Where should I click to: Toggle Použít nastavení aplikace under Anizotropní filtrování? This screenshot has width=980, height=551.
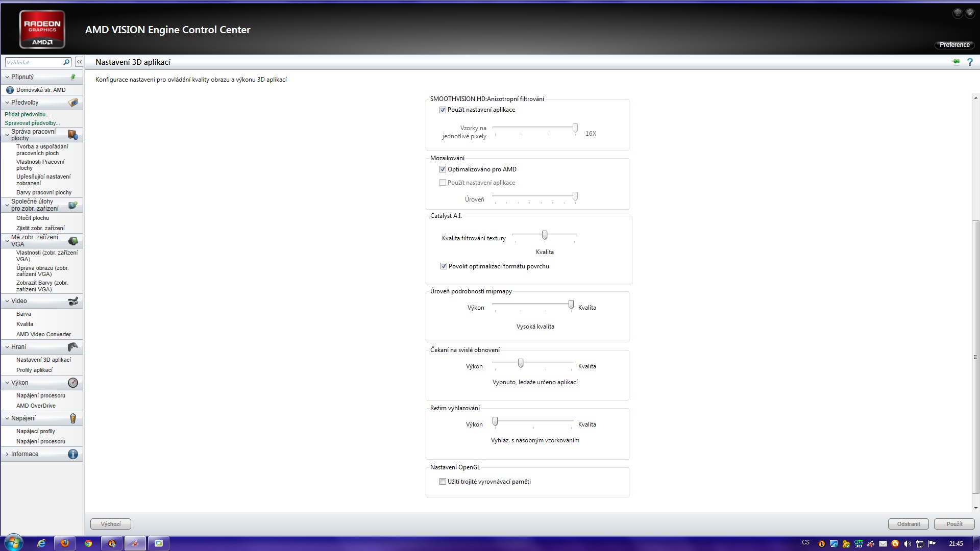(x=443, y=110)
